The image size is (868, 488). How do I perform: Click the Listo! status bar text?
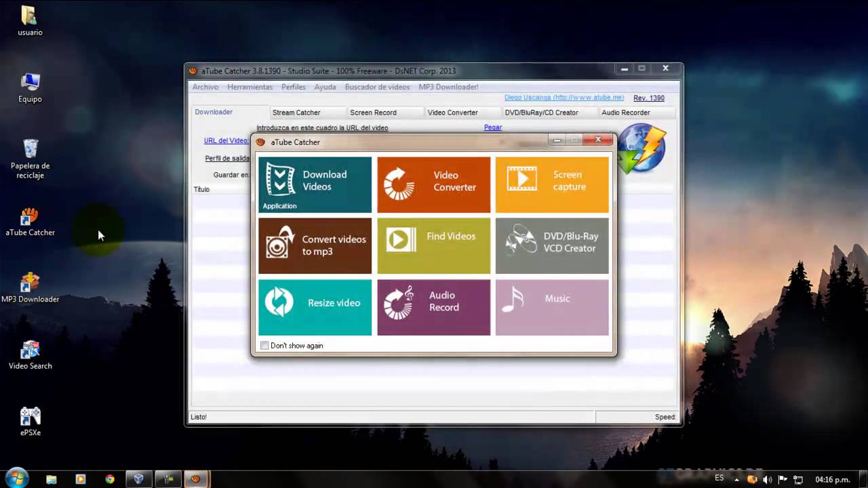pyautogui.click(x=199, y=417)
